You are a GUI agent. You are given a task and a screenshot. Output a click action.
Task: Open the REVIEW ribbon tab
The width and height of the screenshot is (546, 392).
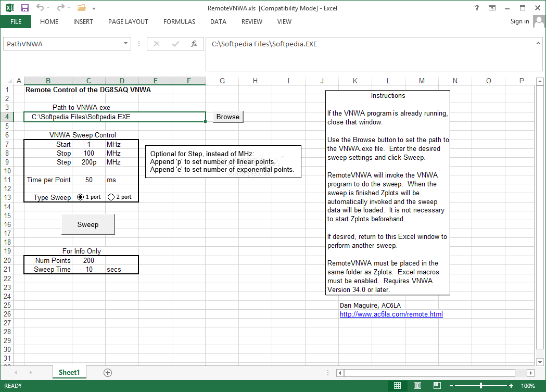[252, 21]
